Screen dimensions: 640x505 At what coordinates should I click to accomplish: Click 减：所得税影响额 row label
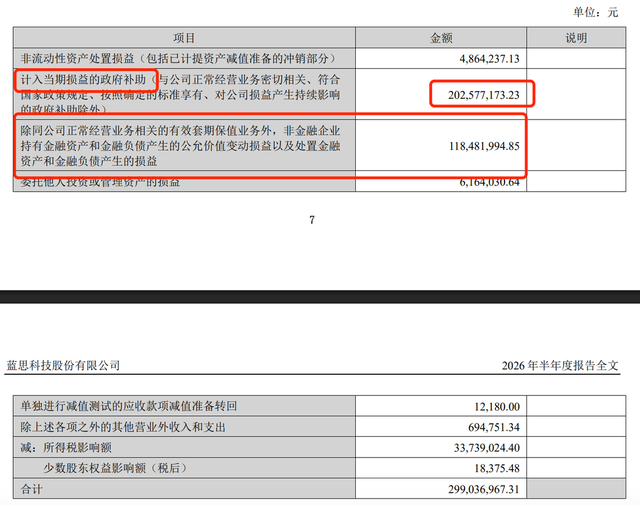coord(66,447)
